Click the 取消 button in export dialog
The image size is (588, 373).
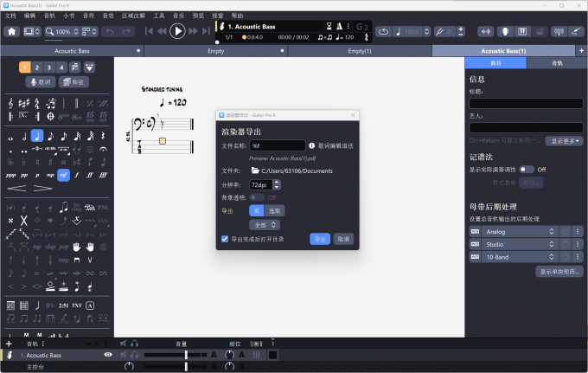click(x=343, y=239)
